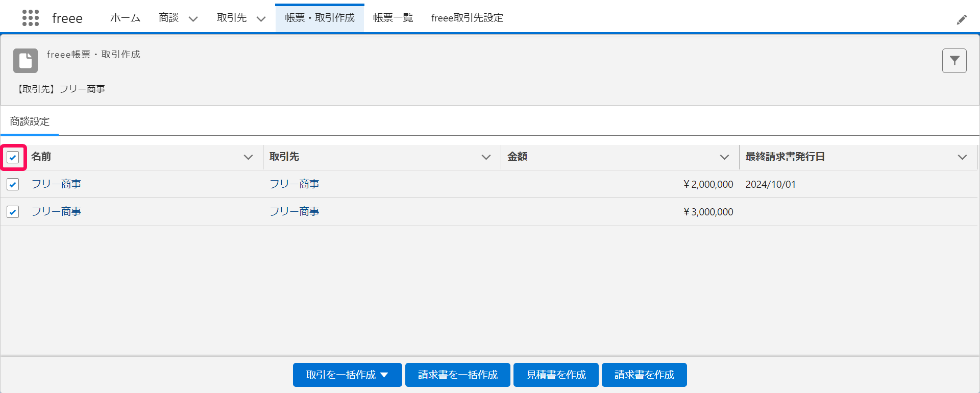Open フリー商事 name link in ¥2,000,000 row

coord(56,184)
